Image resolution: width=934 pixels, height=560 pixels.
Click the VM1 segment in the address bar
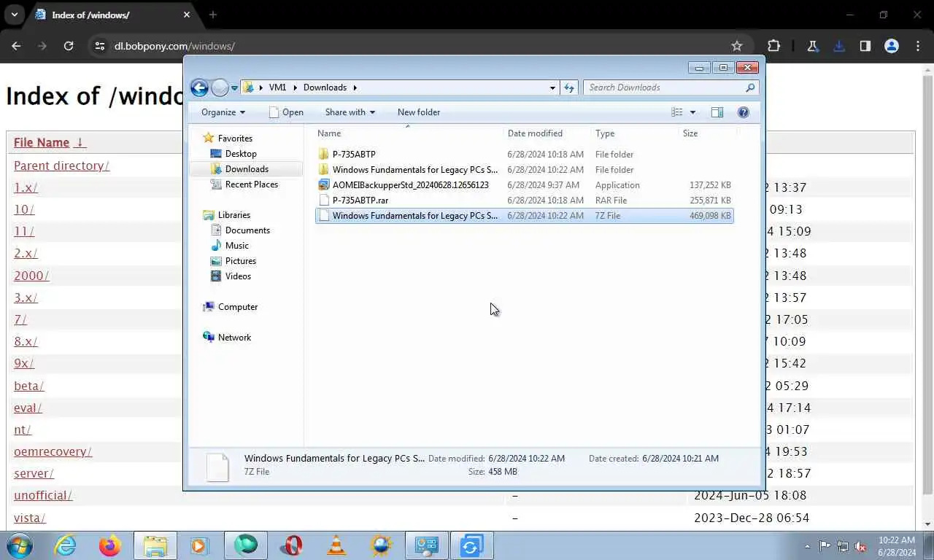click(277, 87)
